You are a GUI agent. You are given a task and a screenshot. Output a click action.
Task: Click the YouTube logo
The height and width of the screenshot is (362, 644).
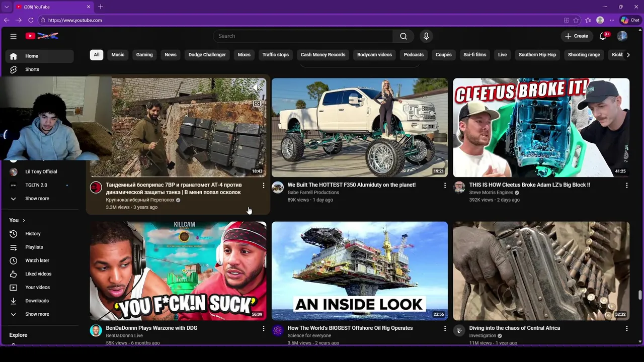42,36
